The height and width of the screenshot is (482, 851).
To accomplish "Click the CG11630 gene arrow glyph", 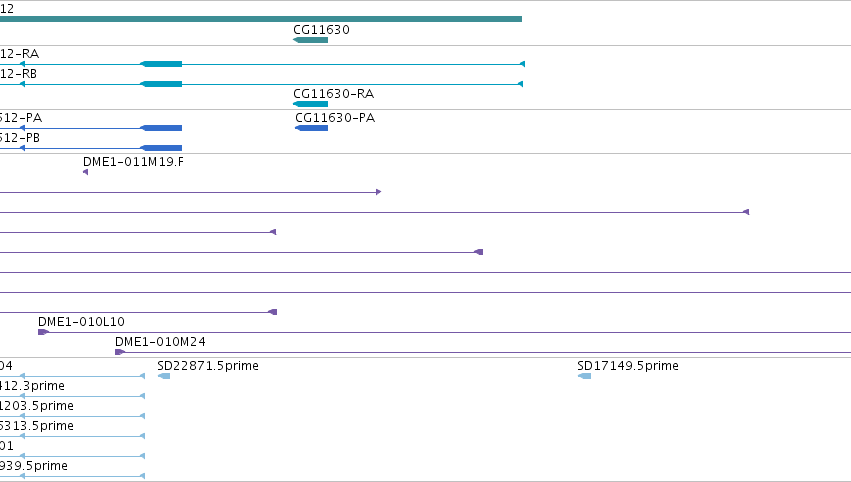I will pyautogui.click(x=310, y=40).
